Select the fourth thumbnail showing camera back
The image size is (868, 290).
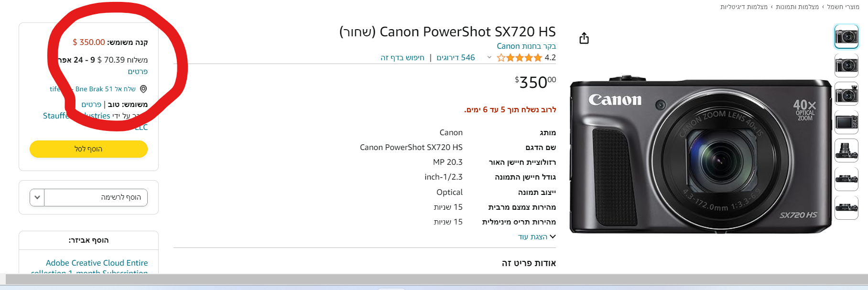pos(846,122)
